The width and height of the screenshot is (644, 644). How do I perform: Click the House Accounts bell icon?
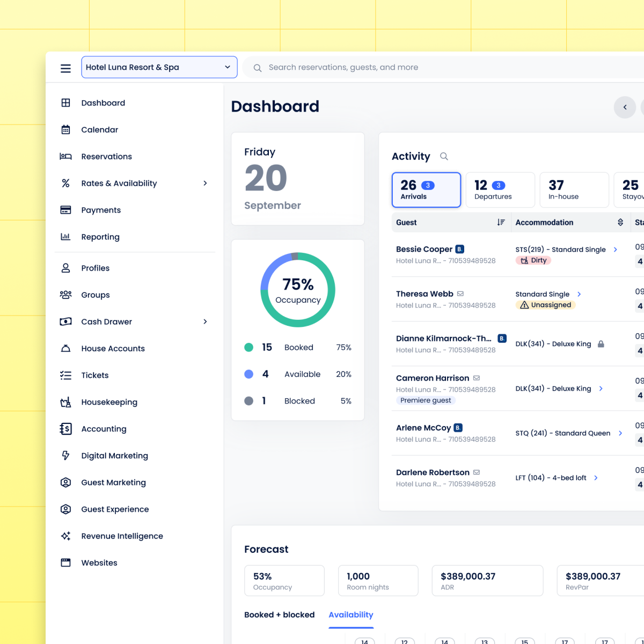coord(65,348)
